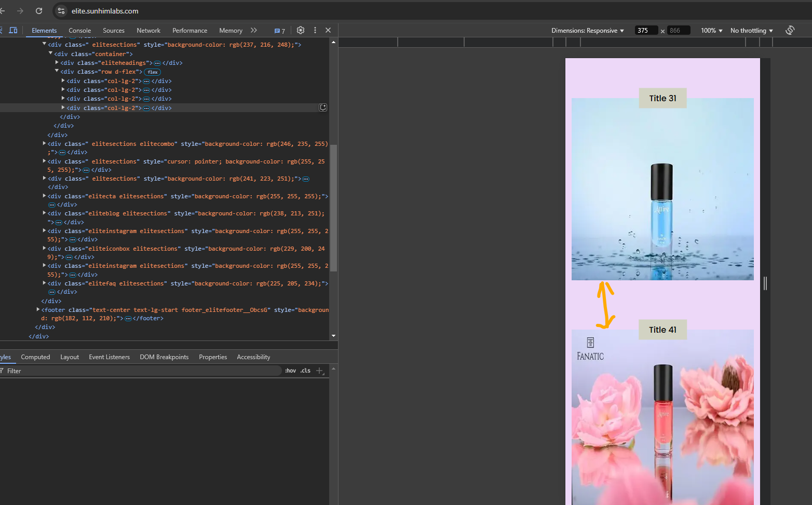Open the Network tab

click(148, 31)
